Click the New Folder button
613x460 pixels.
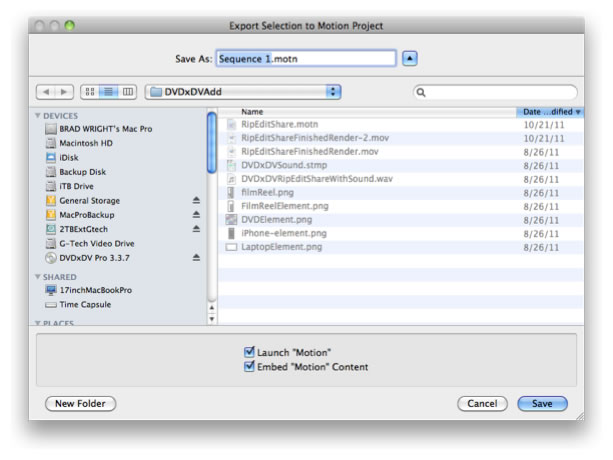tap(81, 404)
